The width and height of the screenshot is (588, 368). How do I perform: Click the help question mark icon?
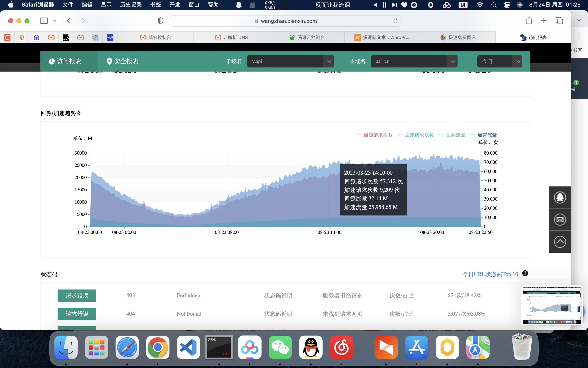pyautogui.click(x=525, y=273)
